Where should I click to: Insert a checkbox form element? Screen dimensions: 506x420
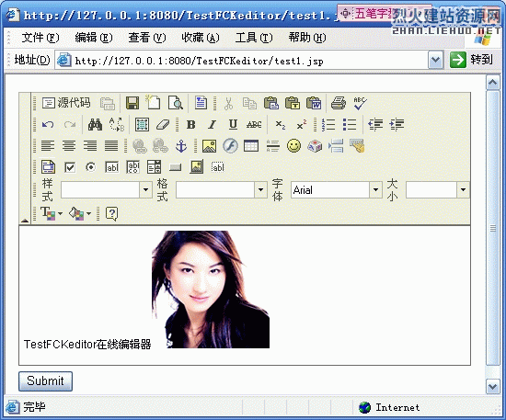[70, 167]
